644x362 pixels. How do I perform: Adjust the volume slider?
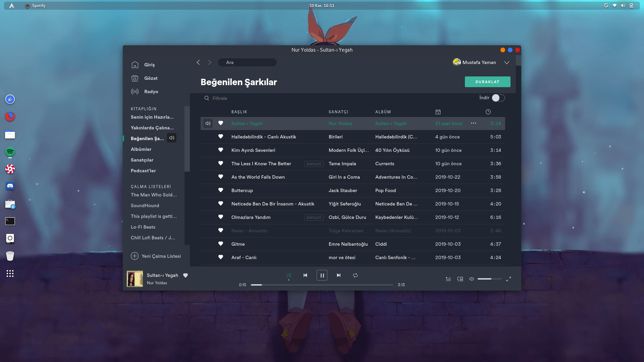pyautogui.click(x=490, y=279)
